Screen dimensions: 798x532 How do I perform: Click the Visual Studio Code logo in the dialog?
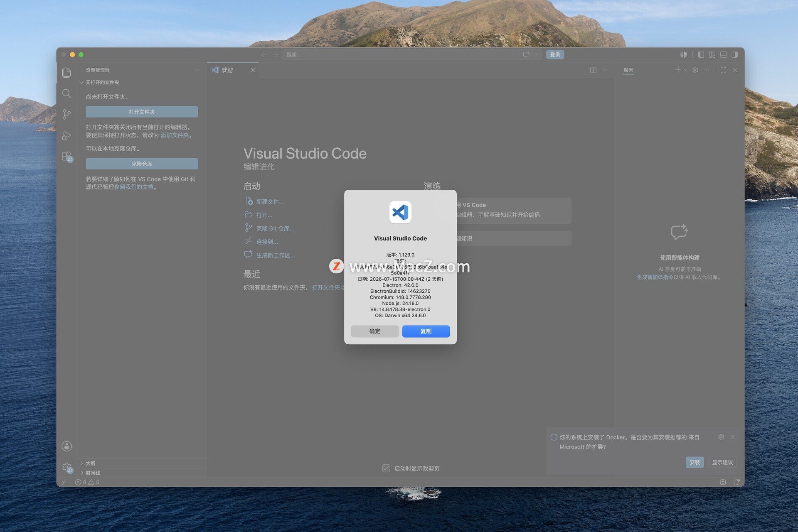click(400, 212)
